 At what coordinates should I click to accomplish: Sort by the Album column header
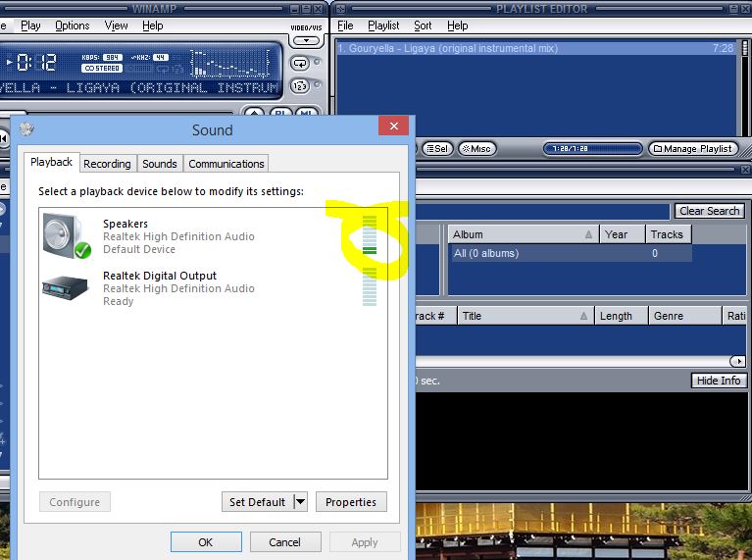[x=524, y=234]
